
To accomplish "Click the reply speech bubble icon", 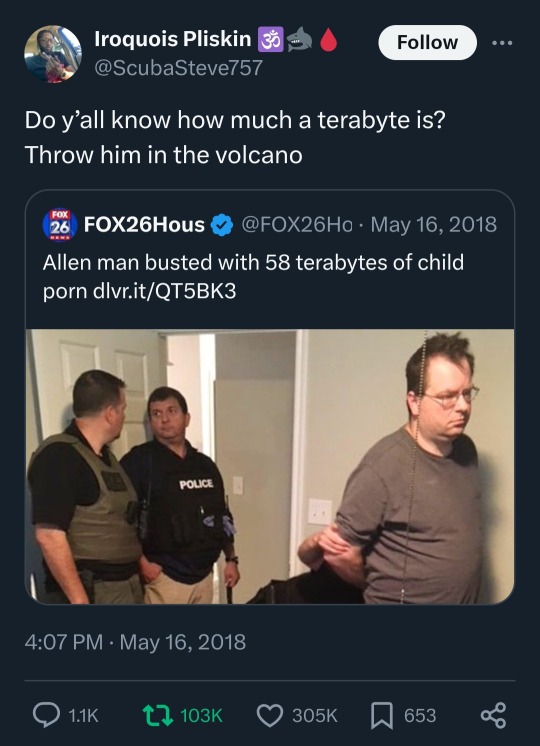I will (46, 715).
